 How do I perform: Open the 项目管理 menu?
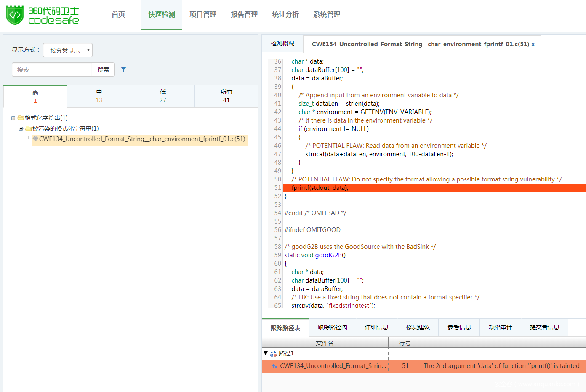pos(203,15)
